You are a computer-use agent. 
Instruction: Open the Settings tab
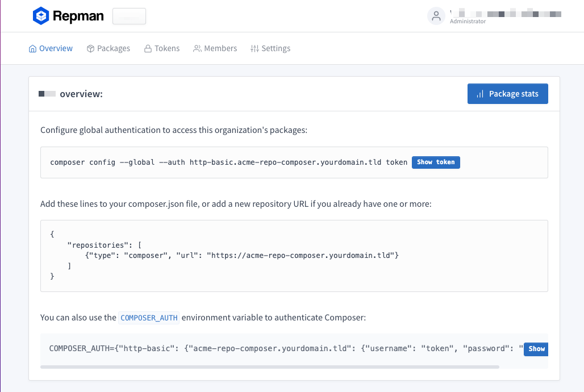pos(270,48)
